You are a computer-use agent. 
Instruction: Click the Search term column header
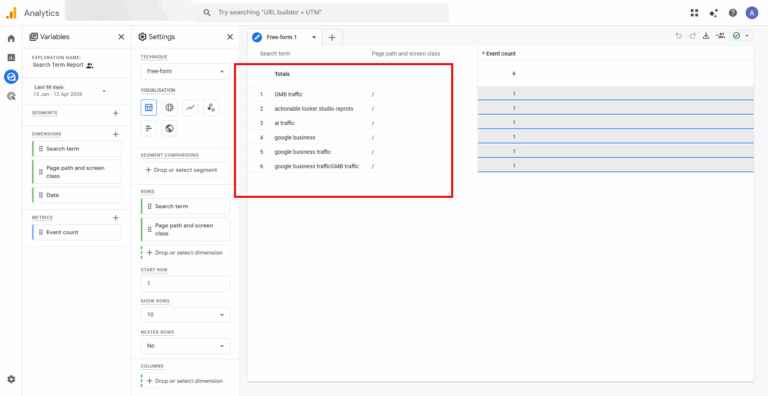(275, 54)
